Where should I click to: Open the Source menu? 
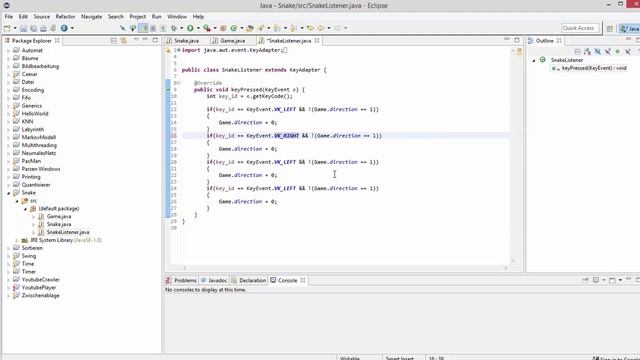[42, 16]
